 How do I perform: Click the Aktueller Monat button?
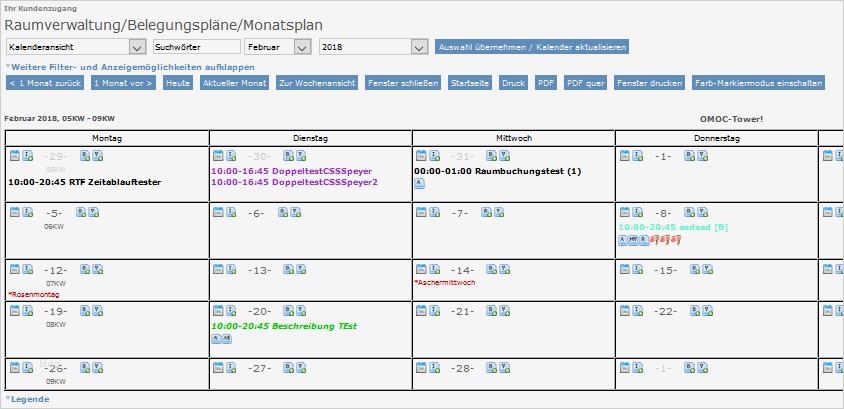click(235, 83)
